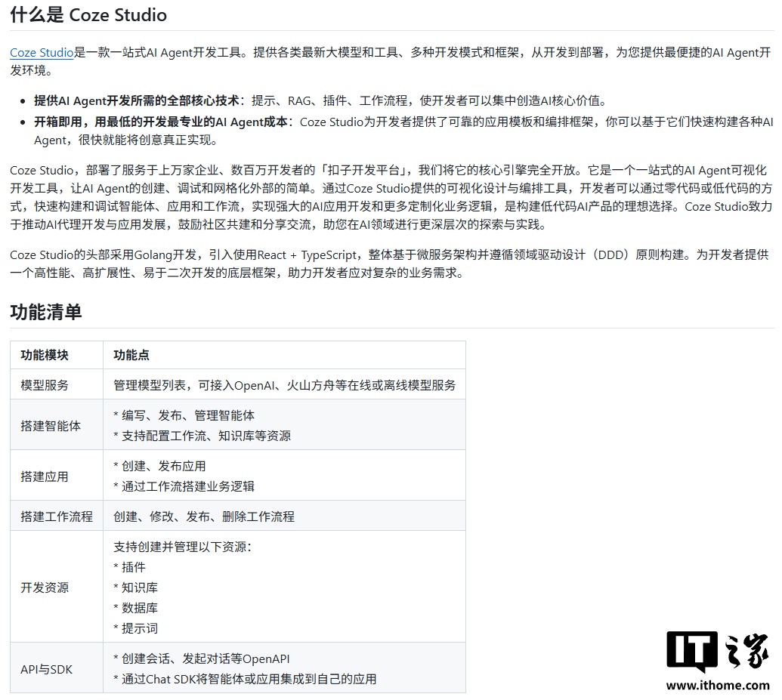
Task: Click the API与SDK table cell
Action: 57,668
